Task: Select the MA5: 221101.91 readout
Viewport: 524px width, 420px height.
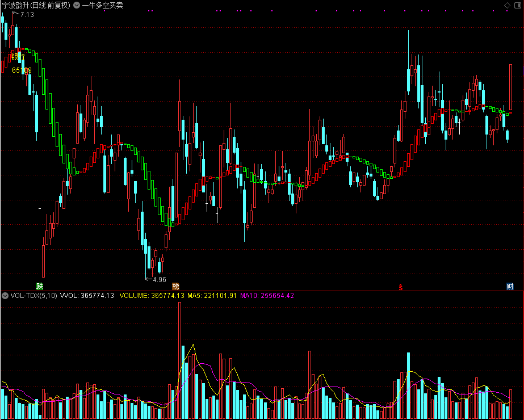Action: (212, 296)
